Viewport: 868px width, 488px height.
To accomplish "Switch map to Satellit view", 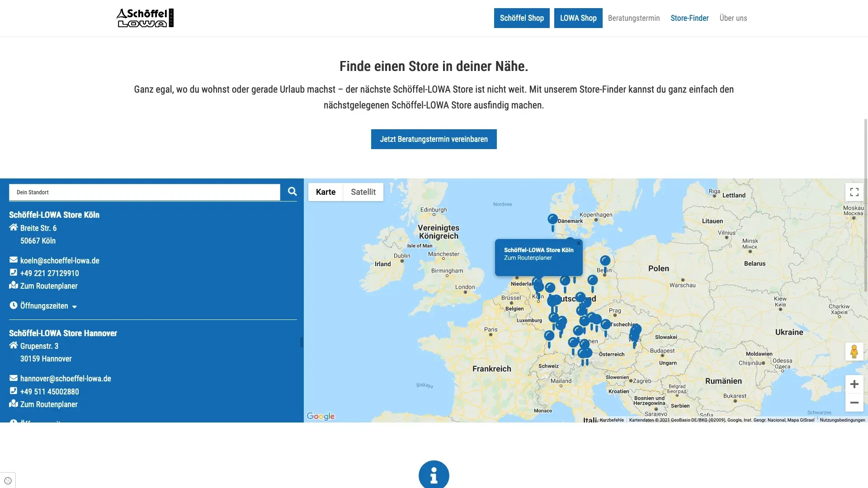I will (363, 192).
